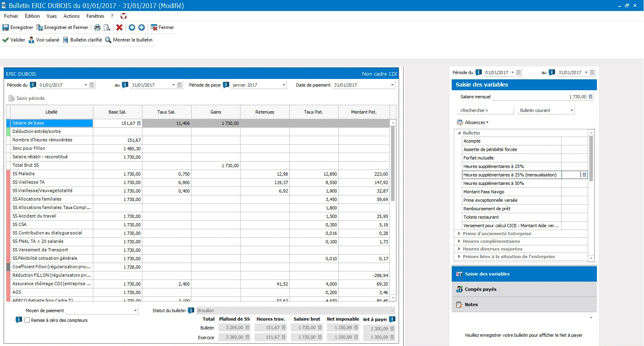
Task: Click calculator icon in Heures supplémentaires mensualisation
Action: pos(584,175)
